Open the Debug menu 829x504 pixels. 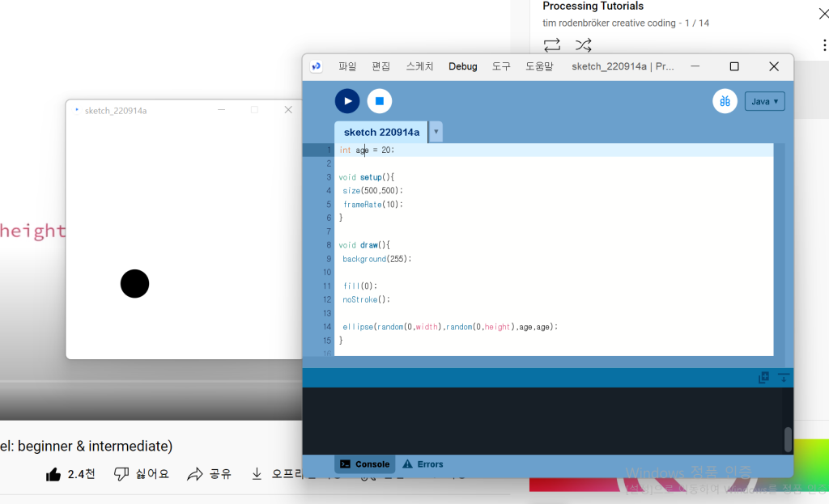[x=462, y=66]
